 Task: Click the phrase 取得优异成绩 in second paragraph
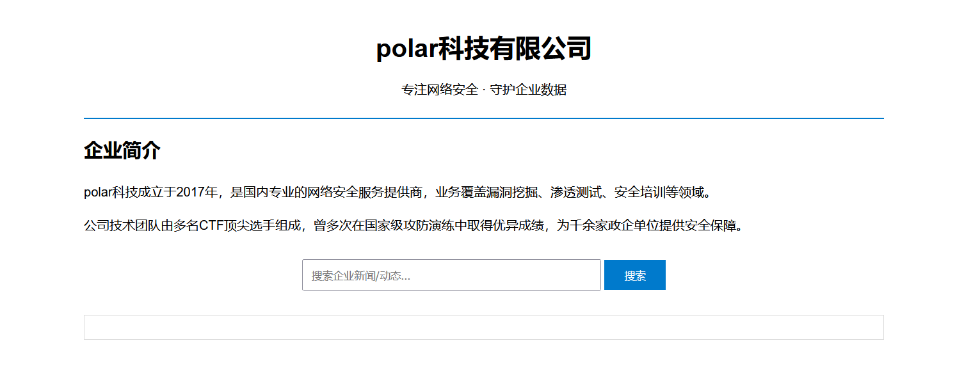point(506,225)
